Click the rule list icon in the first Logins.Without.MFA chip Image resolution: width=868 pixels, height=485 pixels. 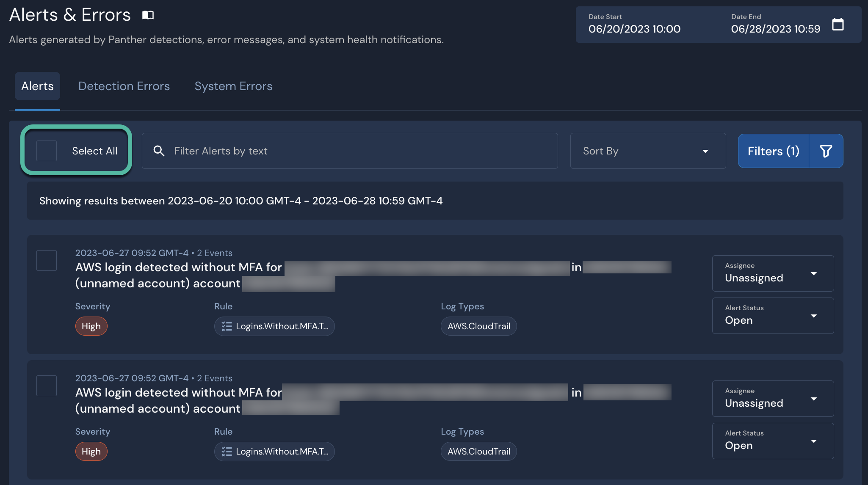pos(227,326)
